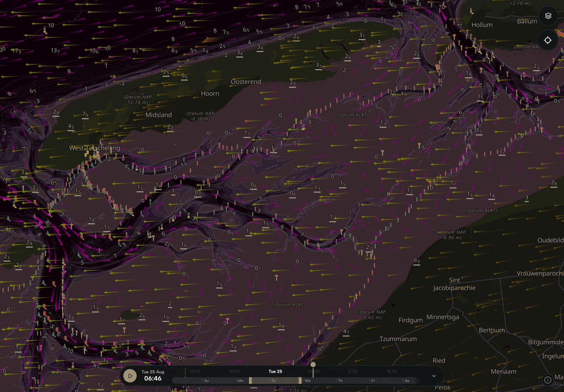The width and height of the screenshot is (564, 392).
Task: Open the map info button
Action: click(x=547, y=380)
